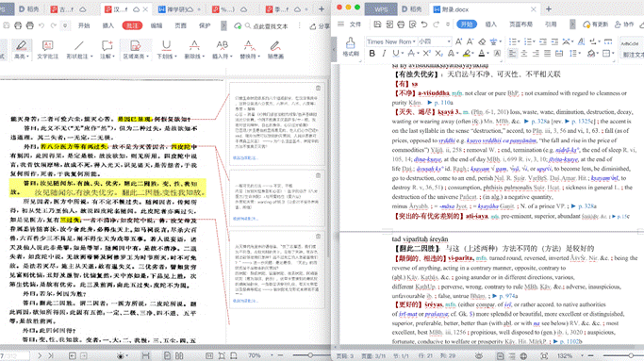Select the shape annotation line tool
Image resolution: width=644 pixels, height=361 pixels.
click(79, 49)
